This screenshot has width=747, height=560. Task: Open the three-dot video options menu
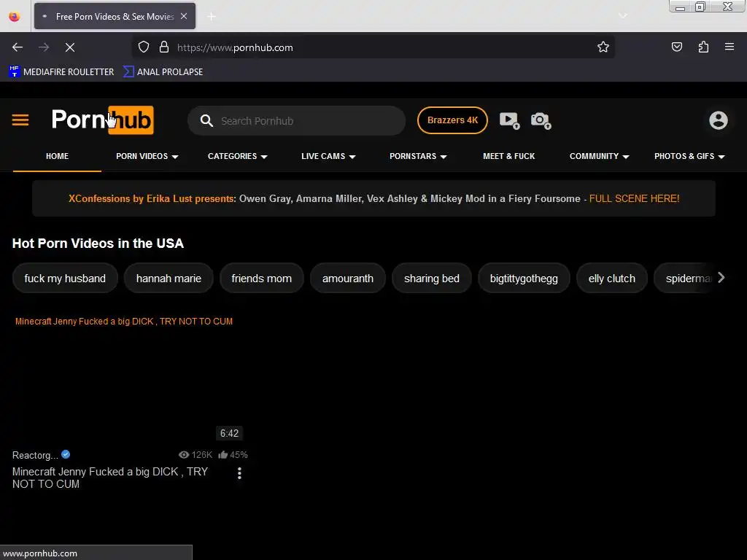click(239, 472)
